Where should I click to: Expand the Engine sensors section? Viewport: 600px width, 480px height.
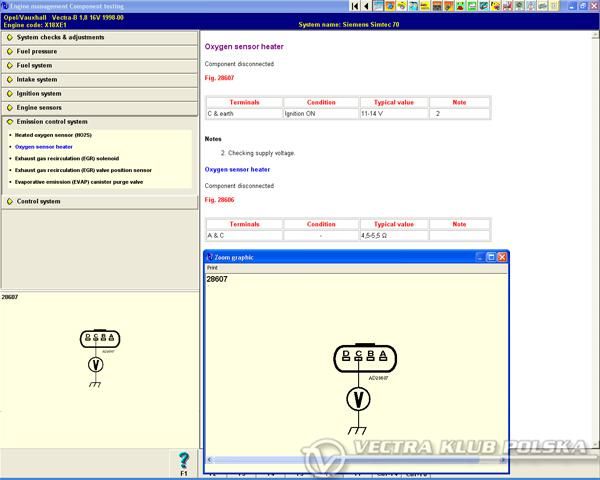[x=99, y=108]
